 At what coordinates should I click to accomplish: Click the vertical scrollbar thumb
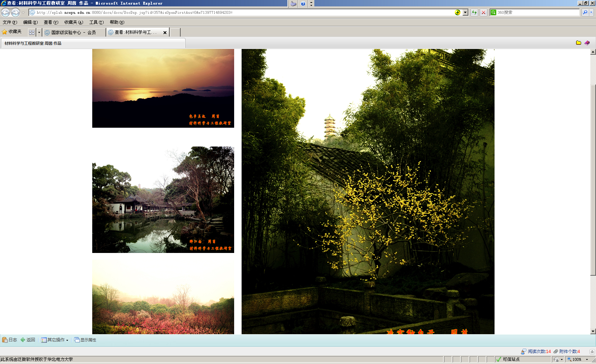pos(593,180)
